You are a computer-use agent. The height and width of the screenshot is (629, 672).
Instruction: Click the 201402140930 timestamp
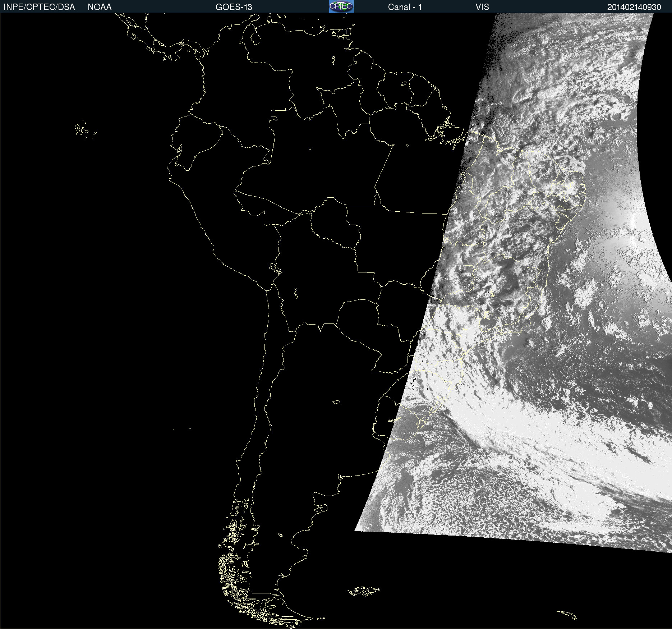(634, 7)
